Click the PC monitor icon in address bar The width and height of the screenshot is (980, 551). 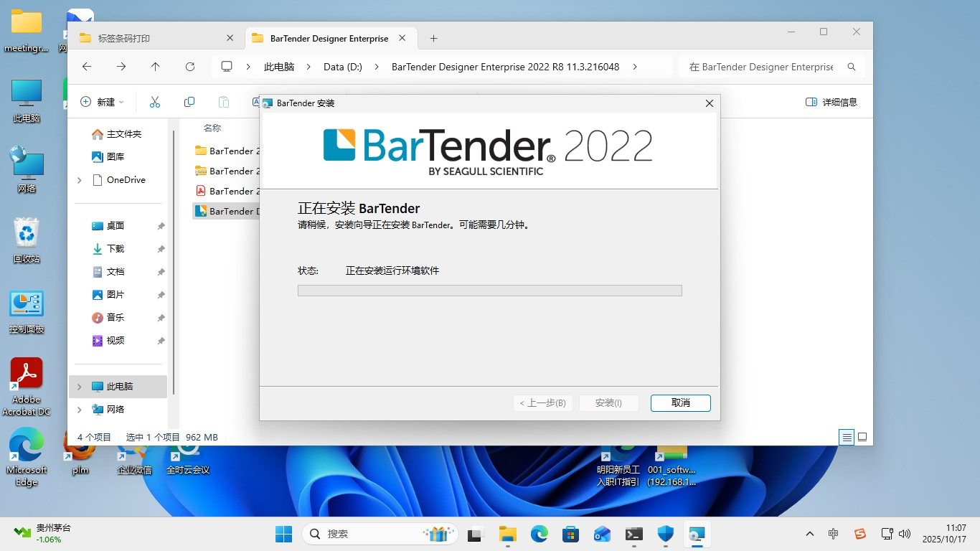(x=227, y=67)
